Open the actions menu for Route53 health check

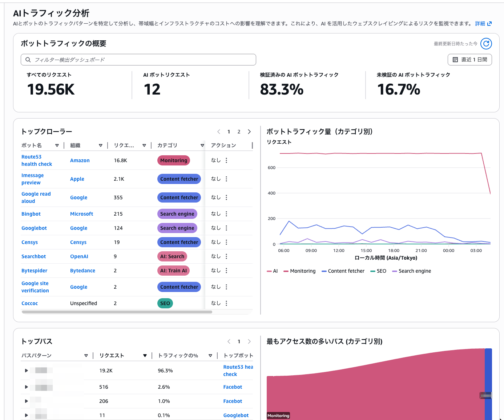(x=226, y=160)
